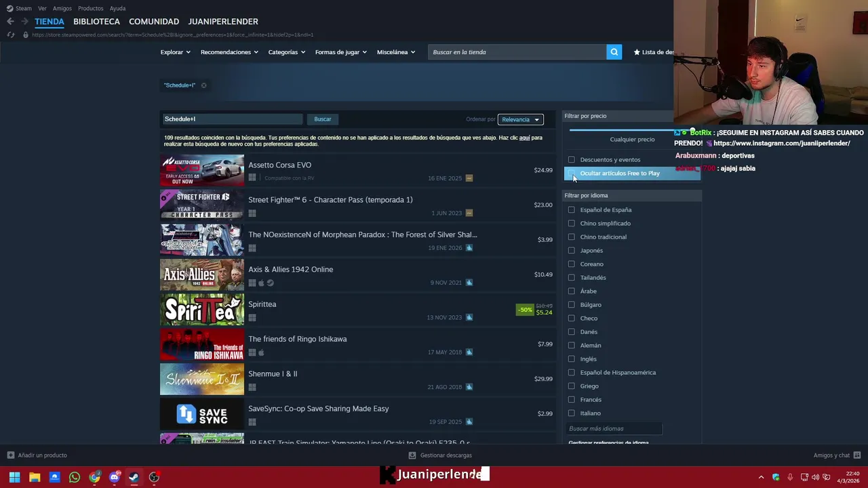Click the Spirittea game thumbnail

tap(202, 310)
